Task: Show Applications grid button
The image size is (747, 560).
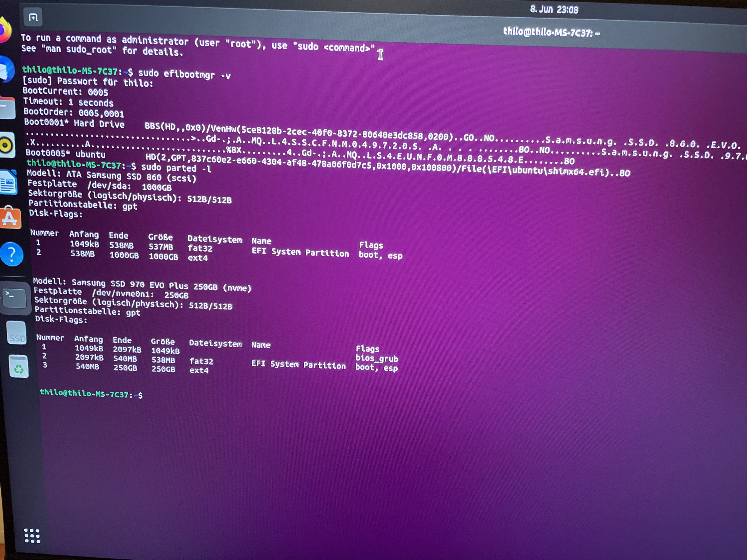Action: click(x=32, y=536)
